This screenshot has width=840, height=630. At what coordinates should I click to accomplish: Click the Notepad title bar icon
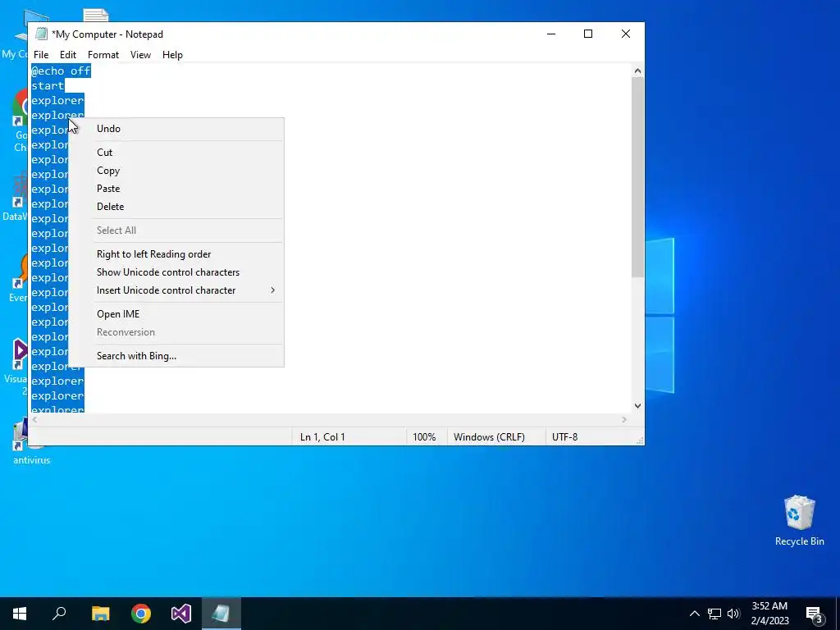coord(41,34)
